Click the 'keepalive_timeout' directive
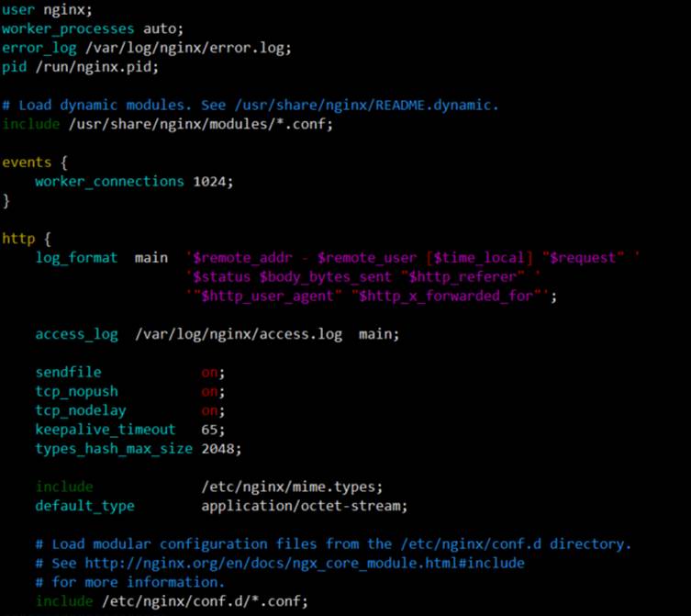The height and width of the screenshot is (616, 691). 106,430
